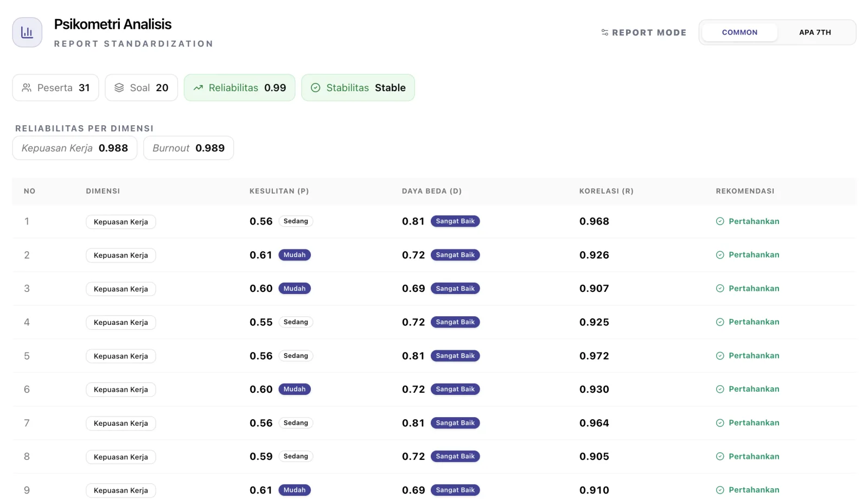Click the check icon in row 5 Pertahankan

coord(720,356)
